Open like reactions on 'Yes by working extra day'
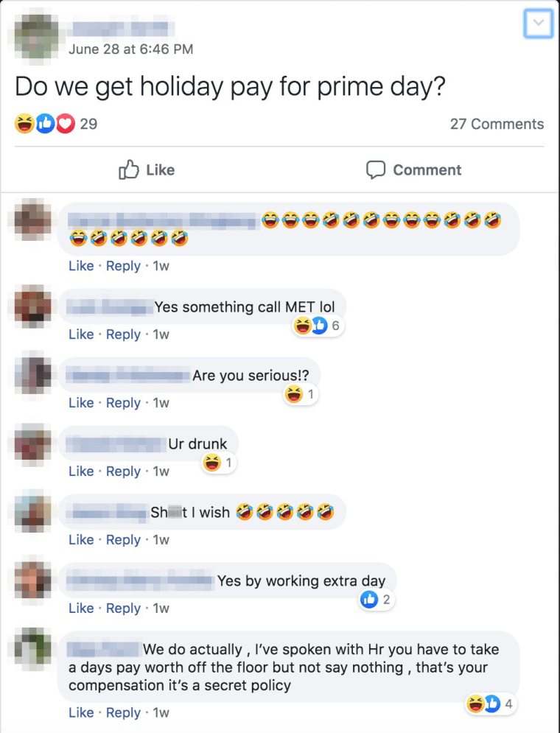560x733 pixels. (377, 600)
